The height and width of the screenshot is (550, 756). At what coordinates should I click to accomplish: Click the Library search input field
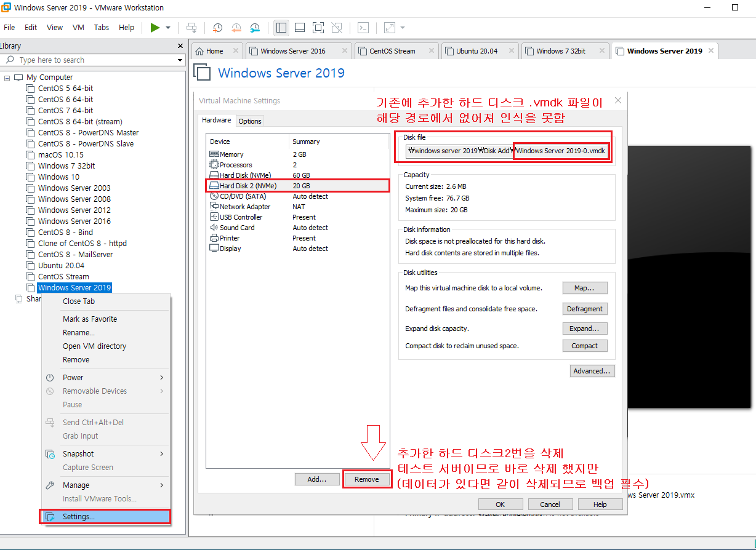[x=89, y=60]
